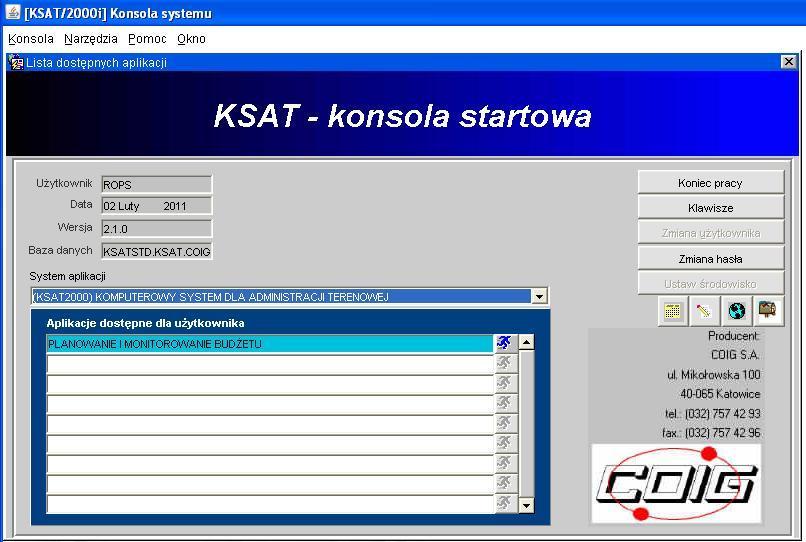Click the Klawisze button
806x542 pixels.
710,208
